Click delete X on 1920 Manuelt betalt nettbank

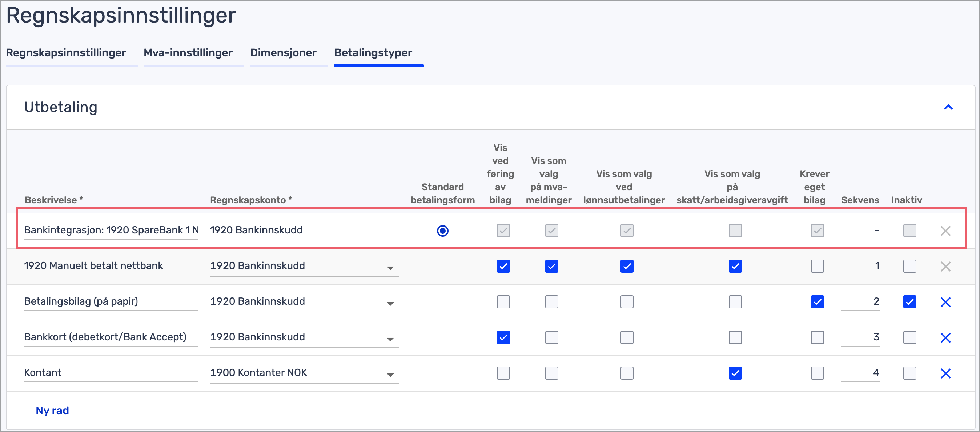click(945, 267)
